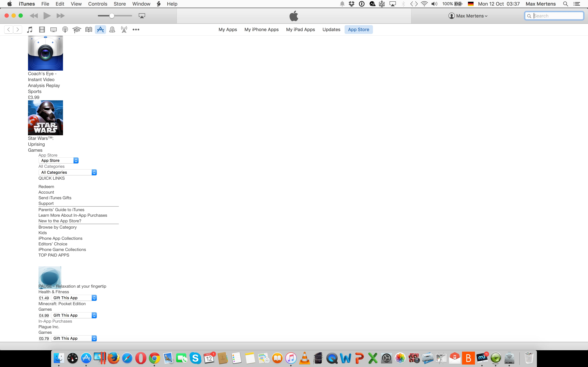Show more media types via ellipsis
The height and width of the screenshot is (367, 588).
(x=136, y=30)
